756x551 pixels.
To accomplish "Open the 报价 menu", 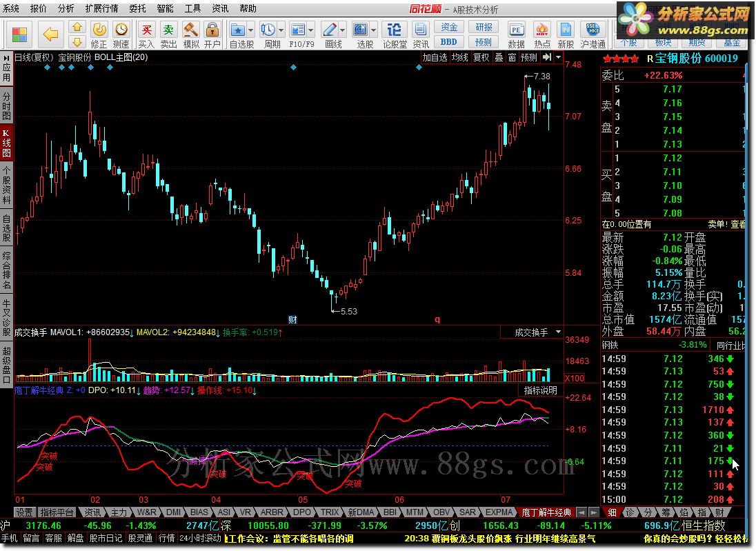I will click(x=39, y=8).
